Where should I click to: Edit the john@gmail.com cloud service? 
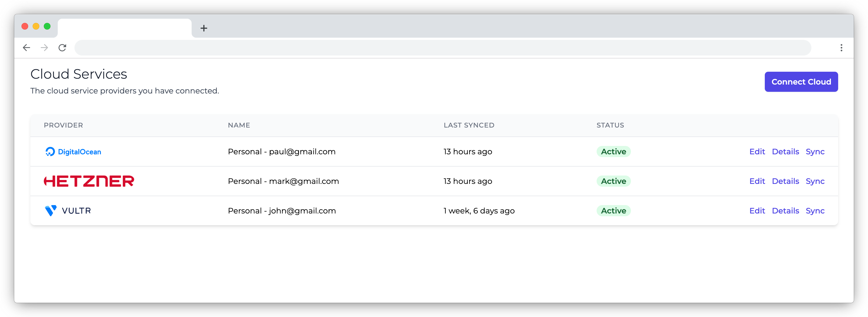(757, 211)
